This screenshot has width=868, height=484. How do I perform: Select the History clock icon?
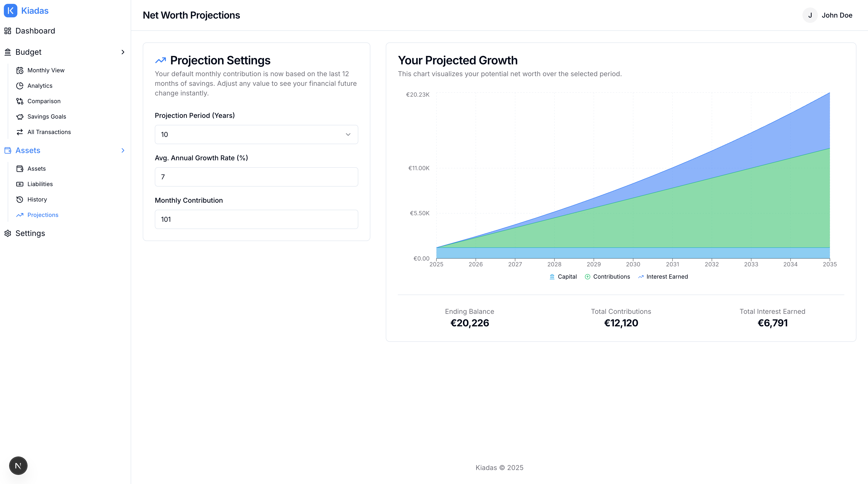20,199
